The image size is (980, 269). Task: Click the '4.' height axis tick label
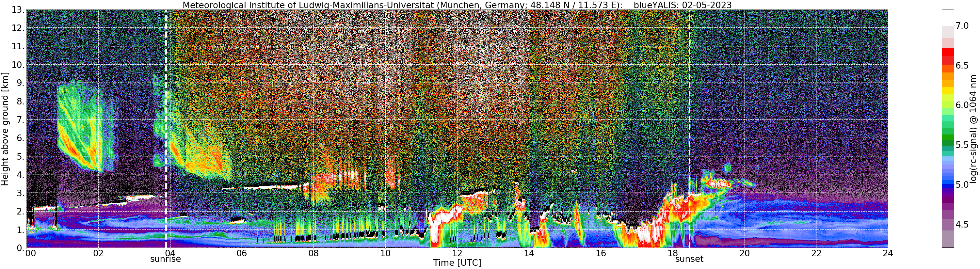pos(21,175)
